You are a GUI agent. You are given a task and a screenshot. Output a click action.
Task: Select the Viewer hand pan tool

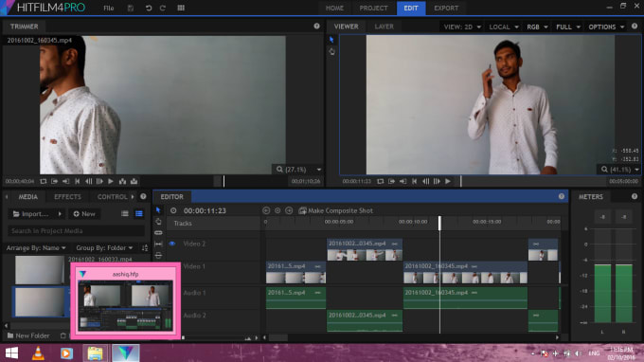331,52
